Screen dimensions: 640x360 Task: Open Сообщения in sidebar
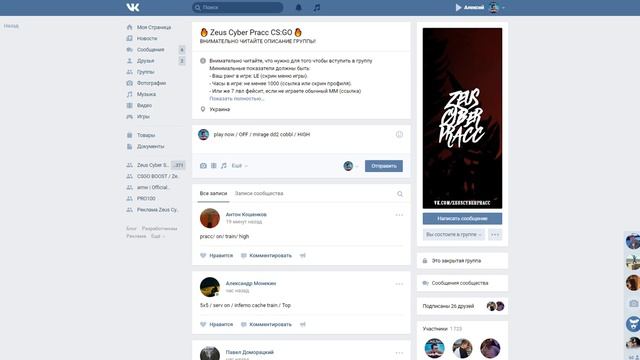[x=151, y=49]
